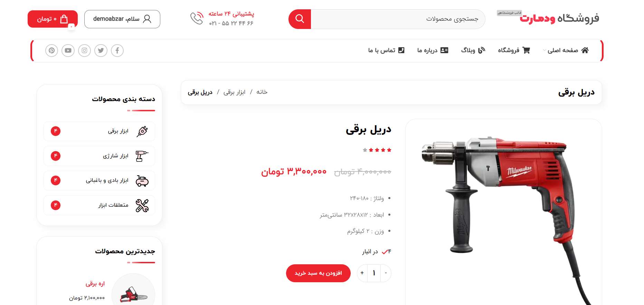Open the YouTube social icon
The height and width of the screenshot is (305, 644).
pyautogui.click(x=68, y=51)
